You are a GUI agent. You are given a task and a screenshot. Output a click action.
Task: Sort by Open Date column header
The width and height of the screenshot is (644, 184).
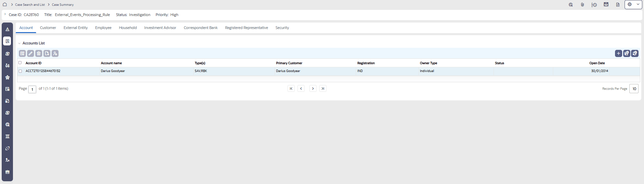pos(597,63)
